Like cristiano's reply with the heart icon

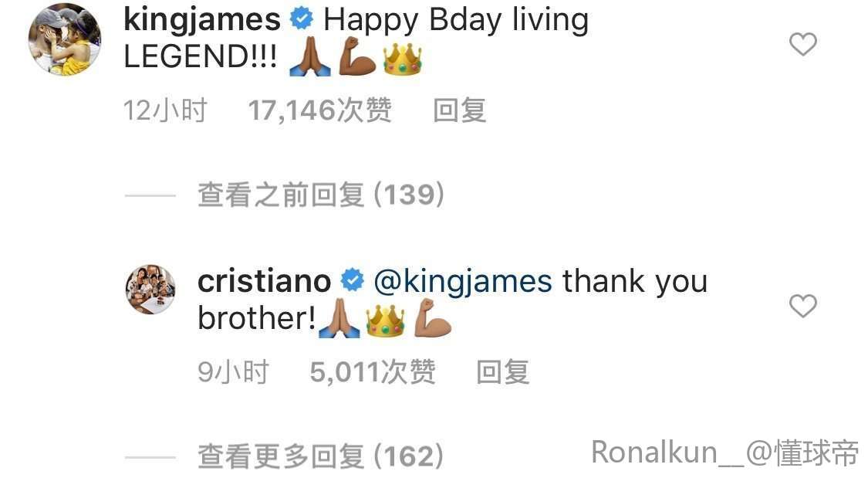pyautogui.click(x=802, y=306)
